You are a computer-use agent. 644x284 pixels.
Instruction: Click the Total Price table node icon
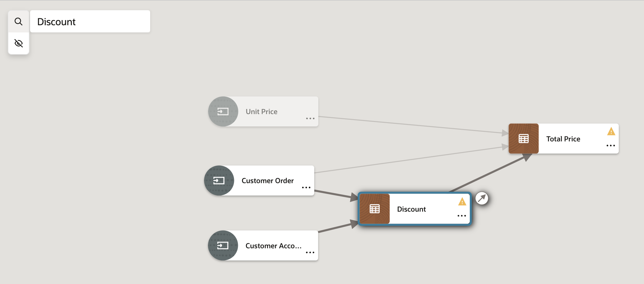(x=524, y=138)
